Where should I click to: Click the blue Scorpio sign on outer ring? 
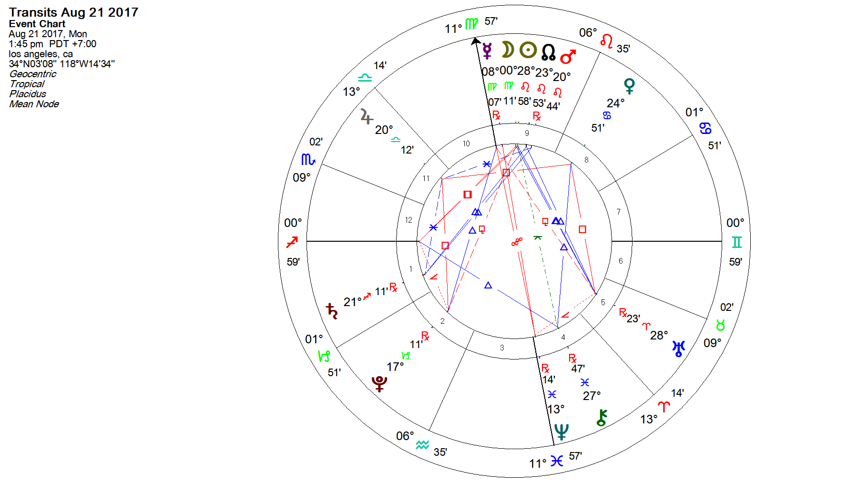308,159
